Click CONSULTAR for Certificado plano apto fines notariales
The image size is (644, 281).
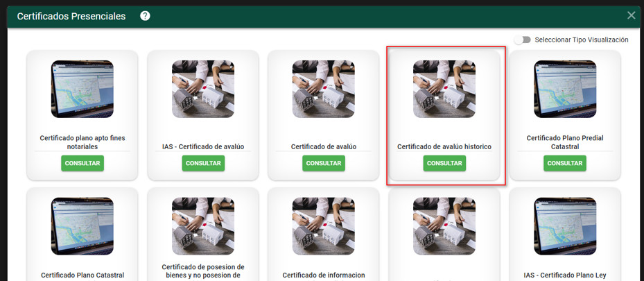pyautogui.click(x=82, y=163)
